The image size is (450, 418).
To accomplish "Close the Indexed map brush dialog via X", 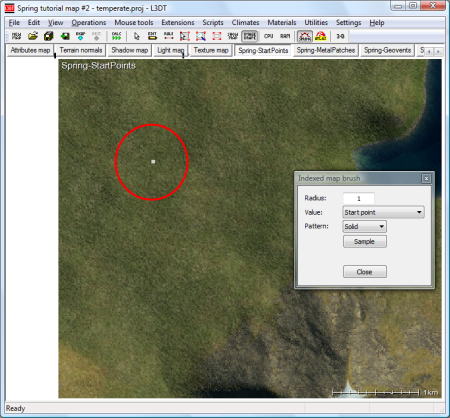I will [x=426, y=179].
